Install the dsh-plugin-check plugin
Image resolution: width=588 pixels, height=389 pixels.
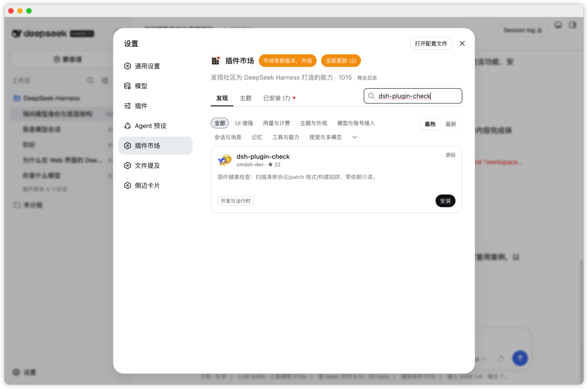tap(445, 201)
